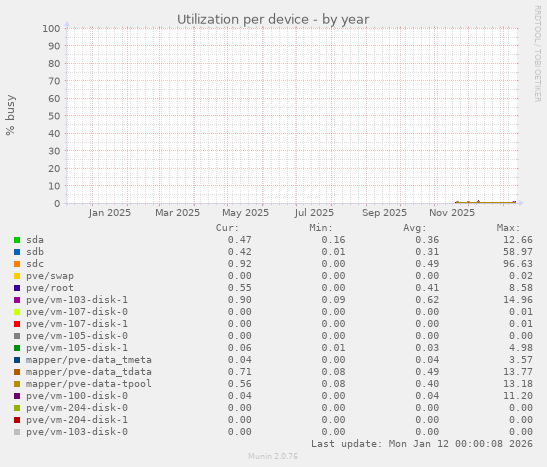Click the yellow pve/swap legend swatch
The width and height of the screenshot is (547, 467).
(x=17, y=276)
